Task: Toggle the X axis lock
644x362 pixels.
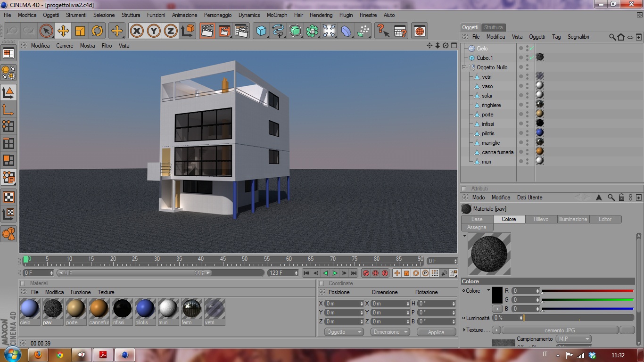Action: click(x=137, y=31)
